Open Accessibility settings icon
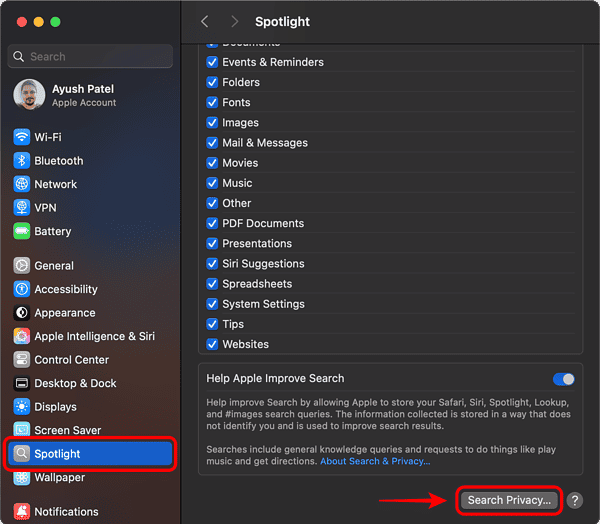Viewport: 600px width, 524px height. click(x=22, y=290)
